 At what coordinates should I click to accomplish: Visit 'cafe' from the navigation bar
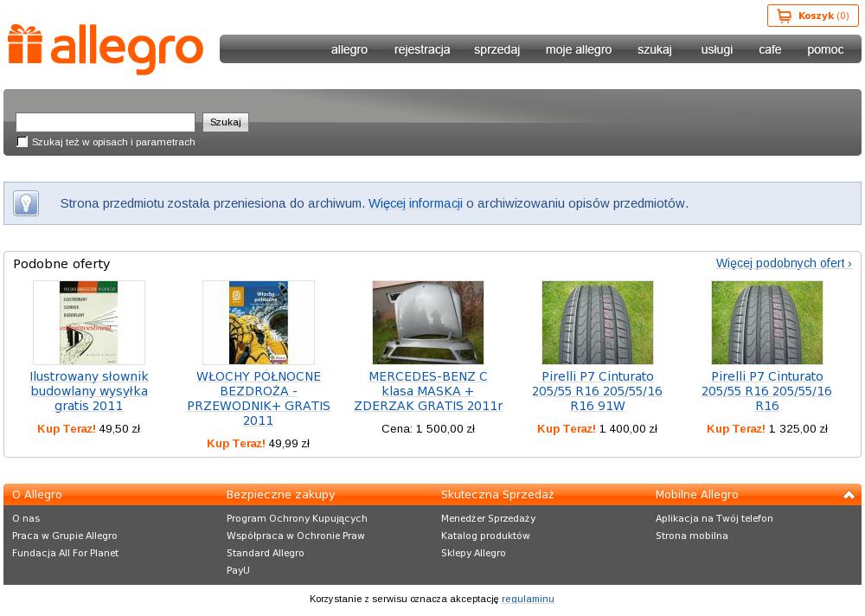[770, 49]
